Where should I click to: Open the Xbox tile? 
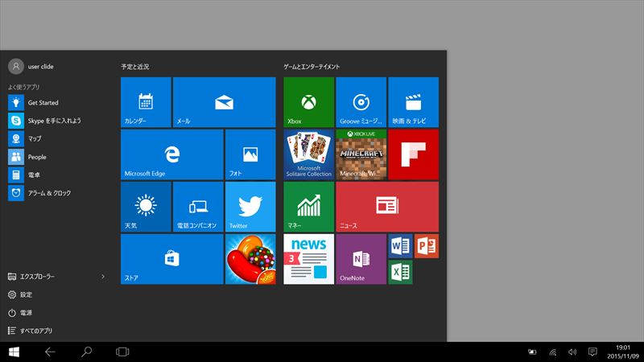(x=309, y=102)
